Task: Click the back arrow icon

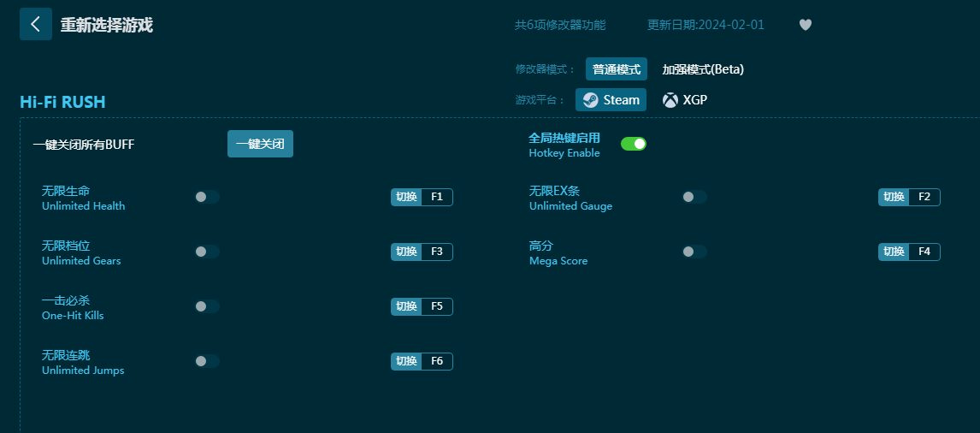Action: pyautogui.click(x=36, y=25)
